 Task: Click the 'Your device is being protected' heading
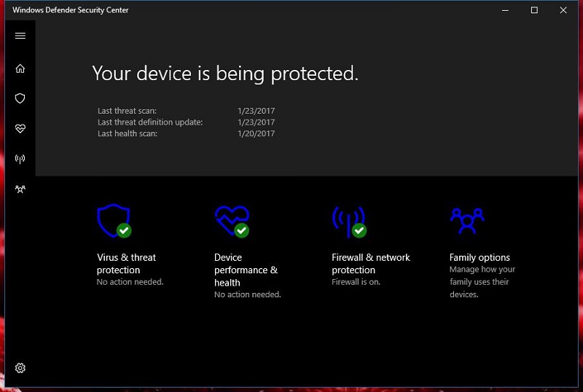coord(225,73)
